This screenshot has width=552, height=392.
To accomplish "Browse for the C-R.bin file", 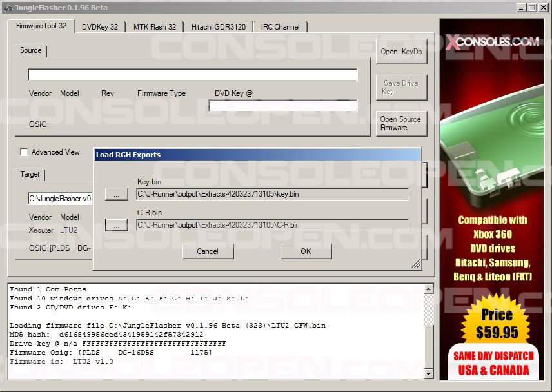I will click(x=116, y=225).
